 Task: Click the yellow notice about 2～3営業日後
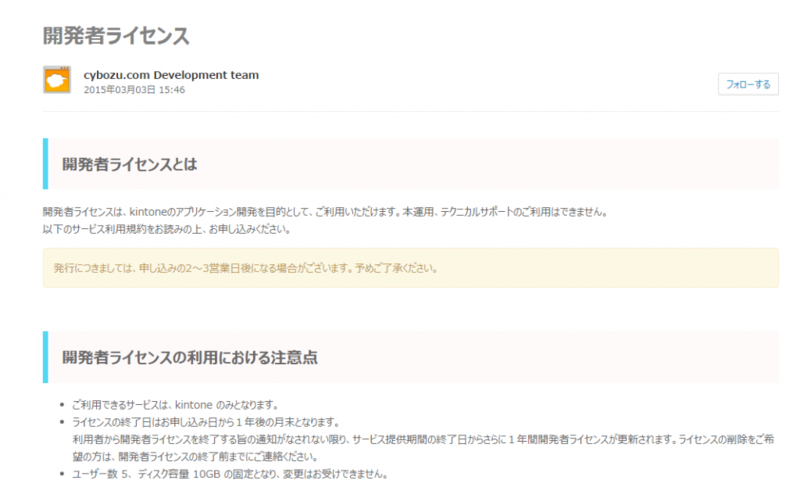coord(411,268)
